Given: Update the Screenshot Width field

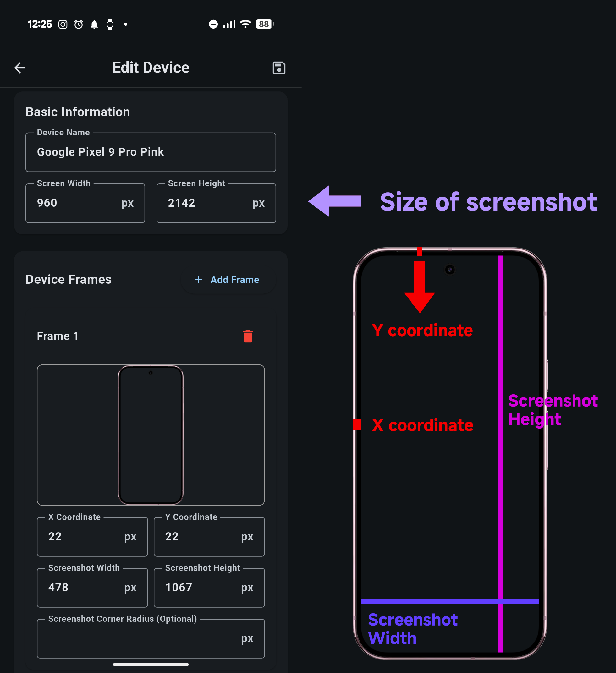Looking at the screenshot, I should click(92, 588).
